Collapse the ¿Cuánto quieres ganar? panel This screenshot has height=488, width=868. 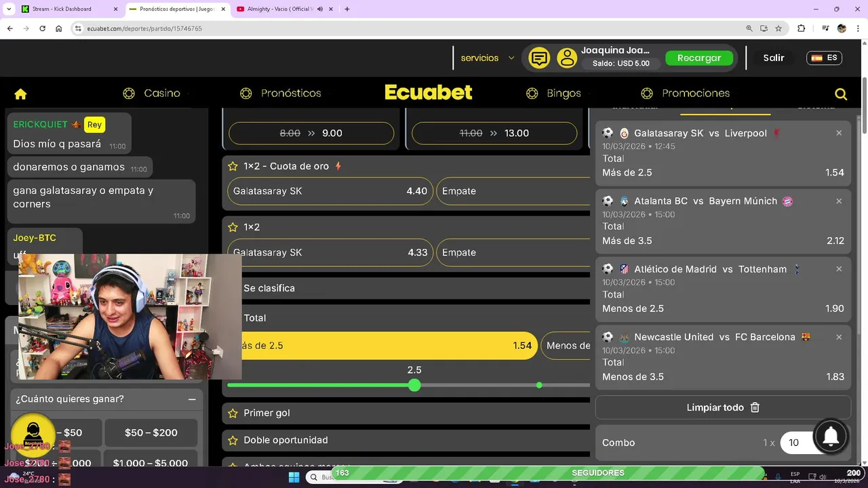(192, 399)
